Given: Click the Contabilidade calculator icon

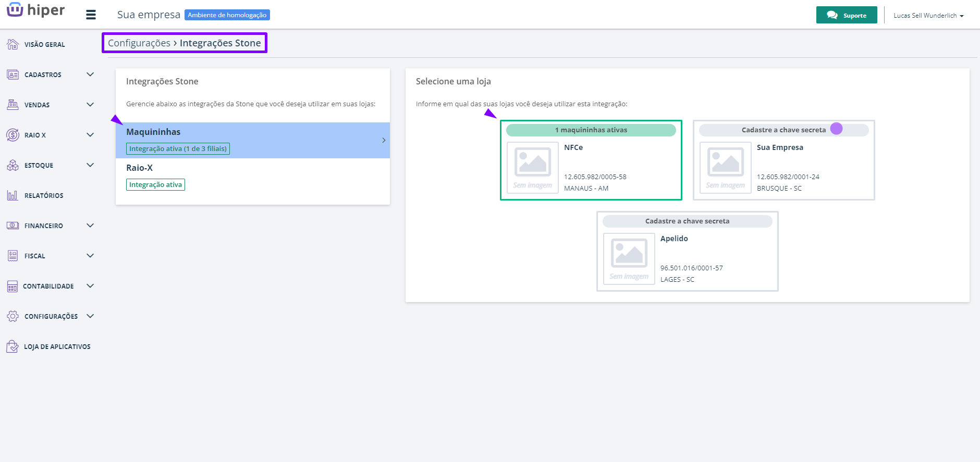Looking at the screenshot, I should (x=13, y=286).
